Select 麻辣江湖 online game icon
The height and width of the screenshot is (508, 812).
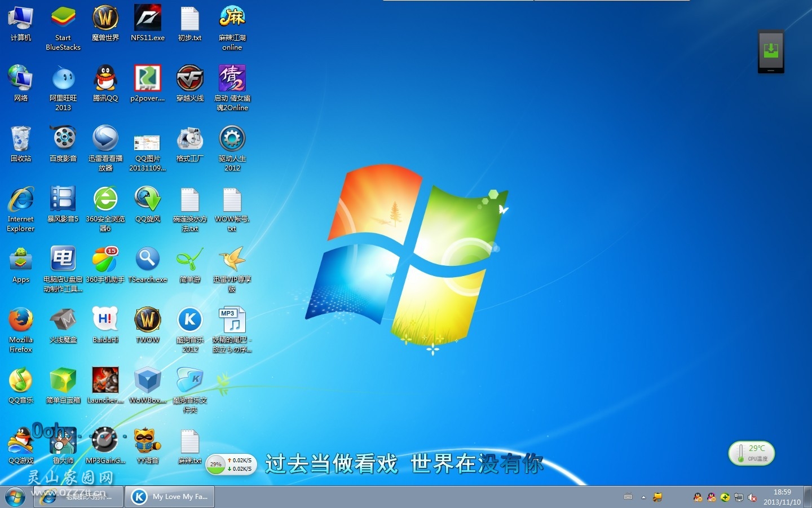click(232, 28)
